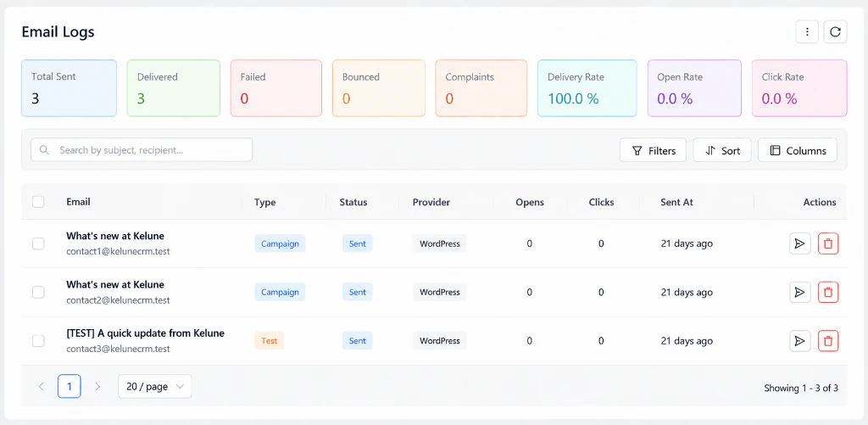Click the Provider column header
This screenshot has width=868, height=425.
tap(431, 202)
